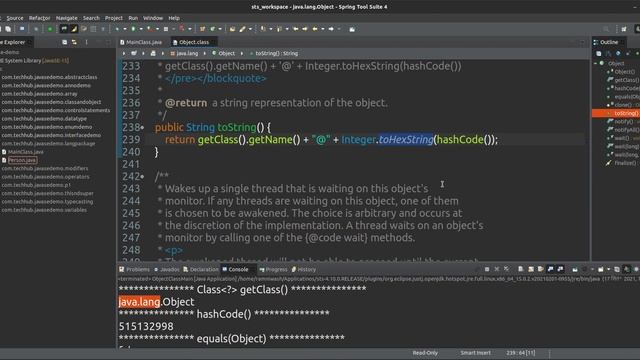This screenshot has width=640, height=360.
Task: Click the Sort icon in the Outline toolbar
Action: coord(609,53)
